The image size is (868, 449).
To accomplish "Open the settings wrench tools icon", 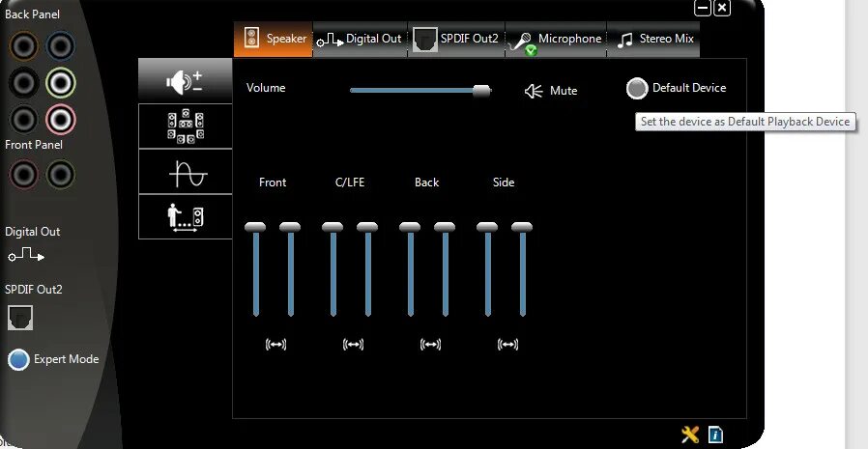I will coord(690,435).
